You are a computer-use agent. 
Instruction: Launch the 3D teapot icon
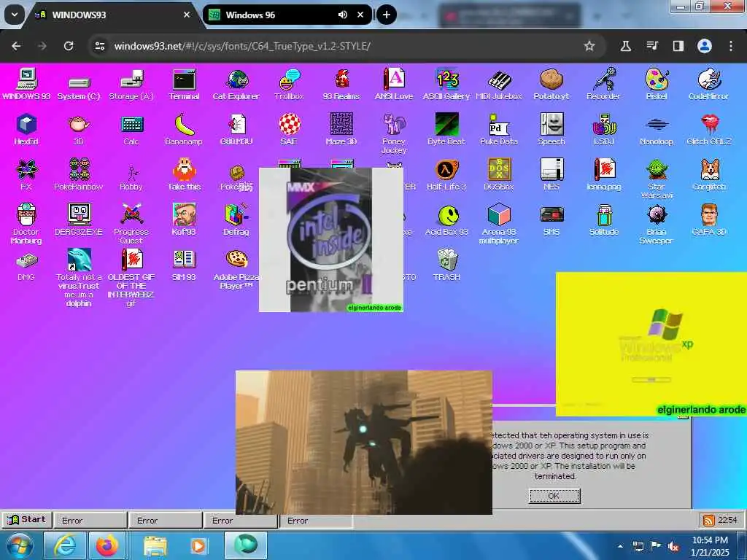pos(79,130)
